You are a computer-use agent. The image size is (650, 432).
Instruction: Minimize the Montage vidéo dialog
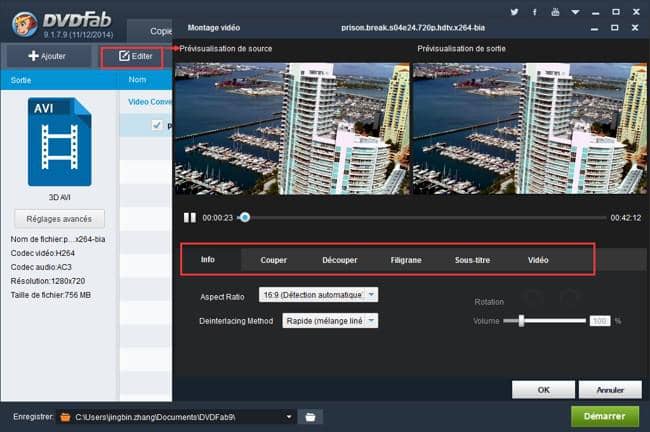(594, 29)
